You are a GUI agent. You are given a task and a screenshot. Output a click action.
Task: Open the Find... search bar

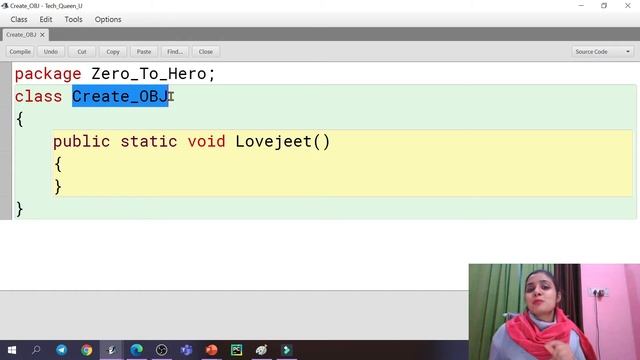point(175,51)
